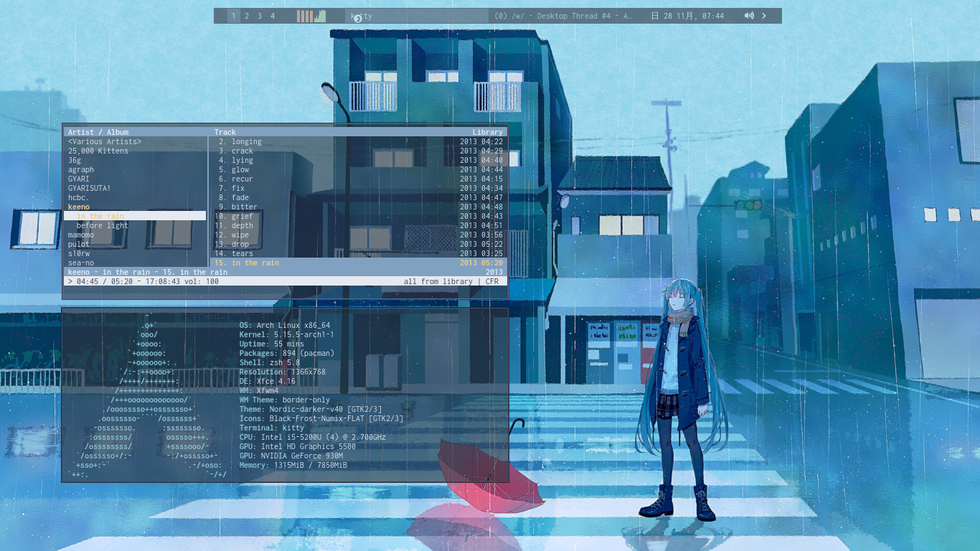Click the Arch Linux ASCII logo in neofetch

click(149, 395)
